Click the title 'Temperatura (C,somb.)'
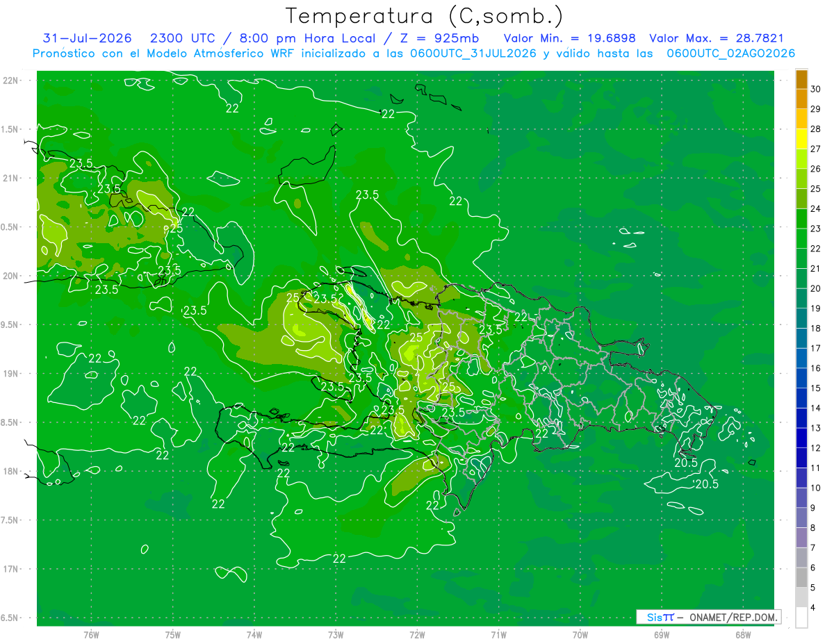The height and width of the screenshot is (644, 834). pos(425,17)
